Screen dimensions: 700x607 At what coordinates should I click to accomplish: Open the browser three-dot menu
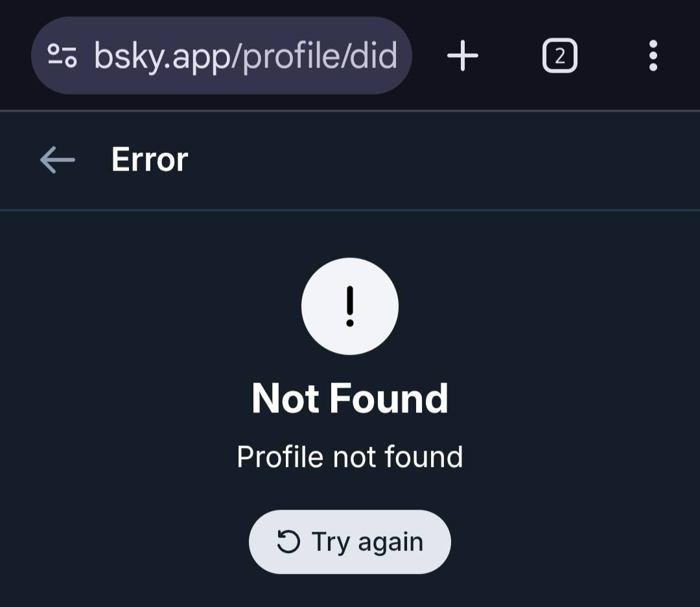[653, 56]
